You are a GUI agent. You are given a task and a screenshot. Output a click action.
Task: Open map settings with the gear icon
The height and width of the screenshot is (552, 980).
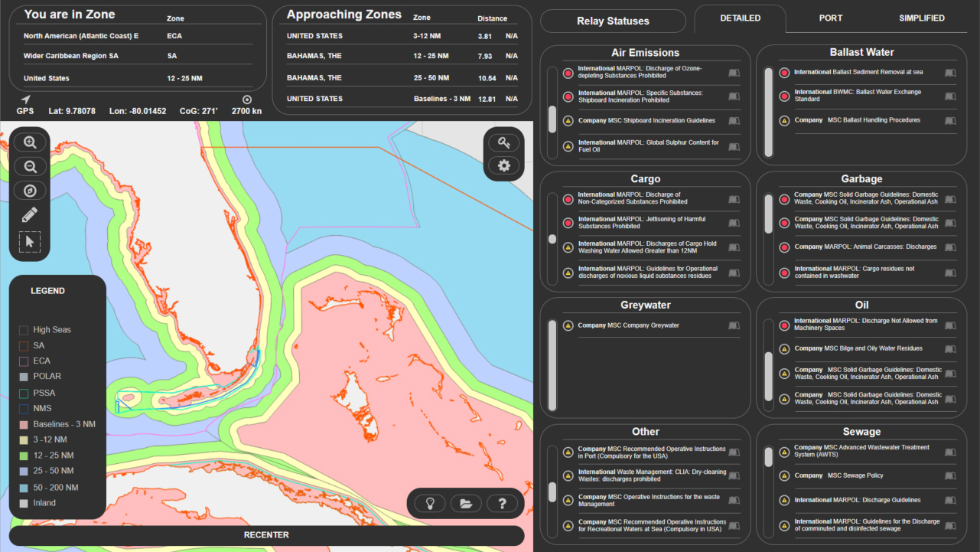coord(503,165)
